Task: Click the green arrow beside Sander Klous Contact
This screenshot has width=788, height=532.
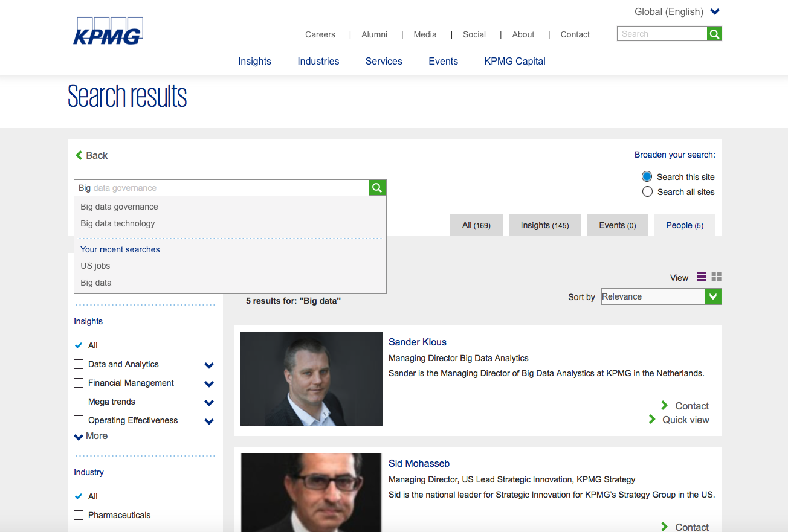Action: (x=664, y=405)
